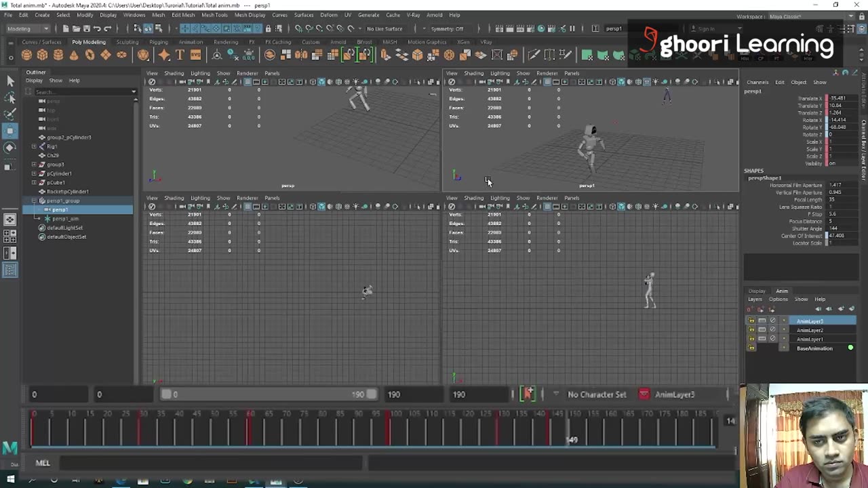The height and width of the screenshot is (488, 868).
Task: Toggle mute on AnimLayer2
Action: coord(772,330)
